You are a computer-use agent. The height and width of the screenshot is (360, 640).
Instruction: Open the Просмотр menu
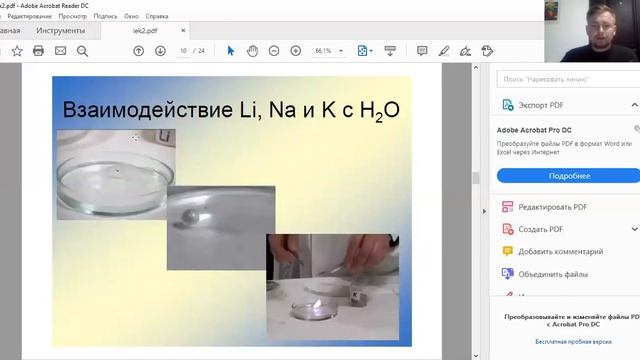pyautogui.click(x=72, y=16)
